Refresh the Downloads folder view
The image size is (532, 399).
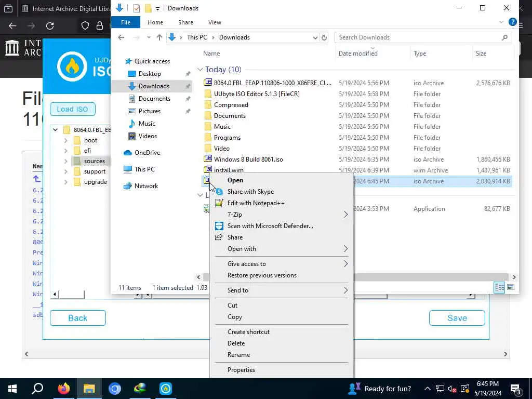tap(324, 37)
